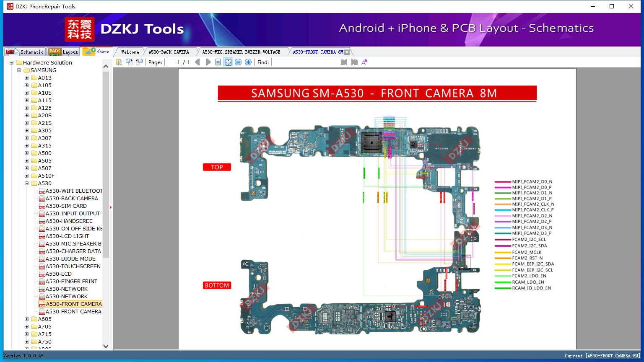Click the Find text input field
The width and height of the screenshot is (644, 362).
(x=305, y=62)
